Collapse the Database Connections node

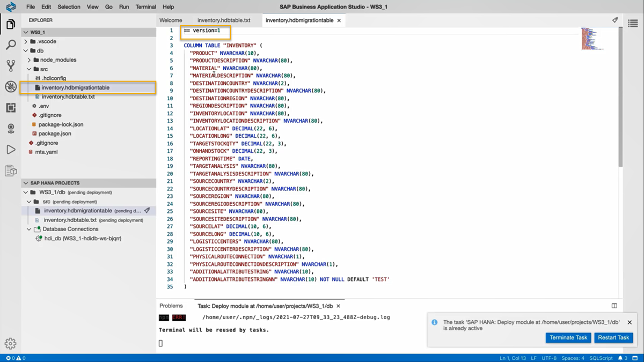point(30,229)
